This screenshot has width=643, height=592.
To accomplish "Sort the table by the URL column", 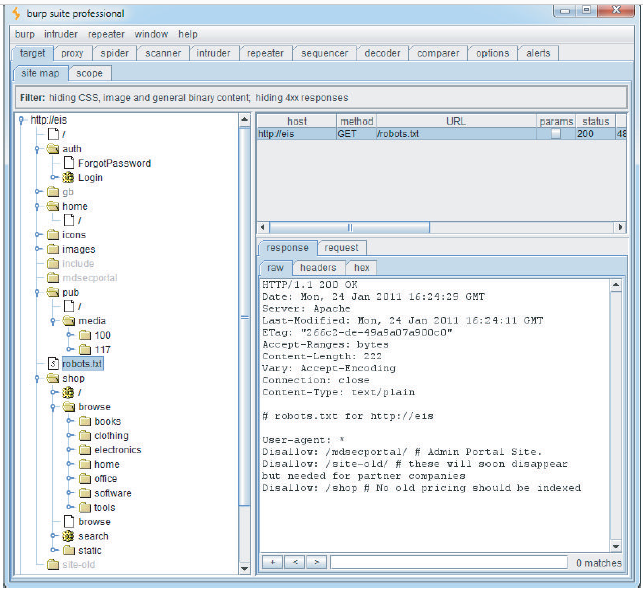I will coord(456,121).
